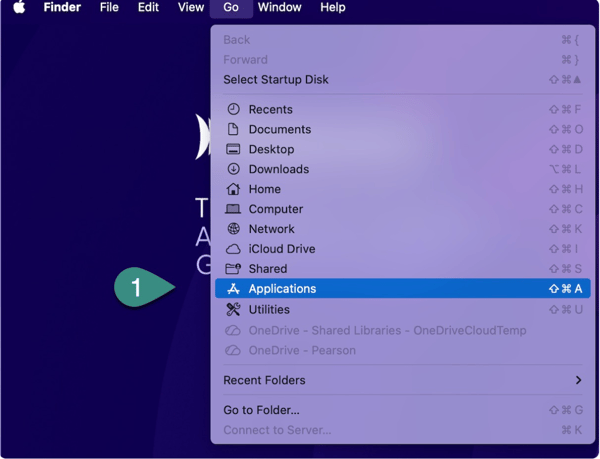Click the Recent Folders chevron arrow
The width and height of the screenshot is (600, 459).
[578, 380]
